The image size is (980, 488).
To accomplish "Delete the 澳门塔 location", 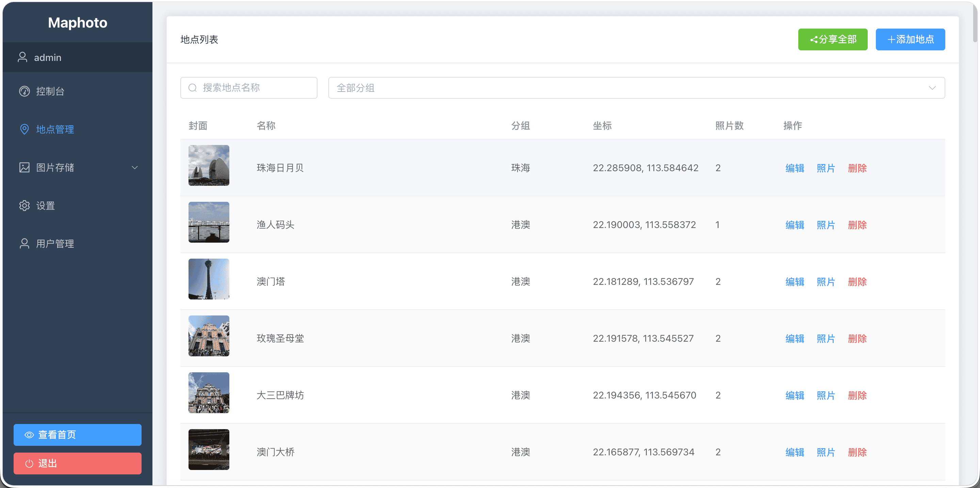I will click(857, 282).
